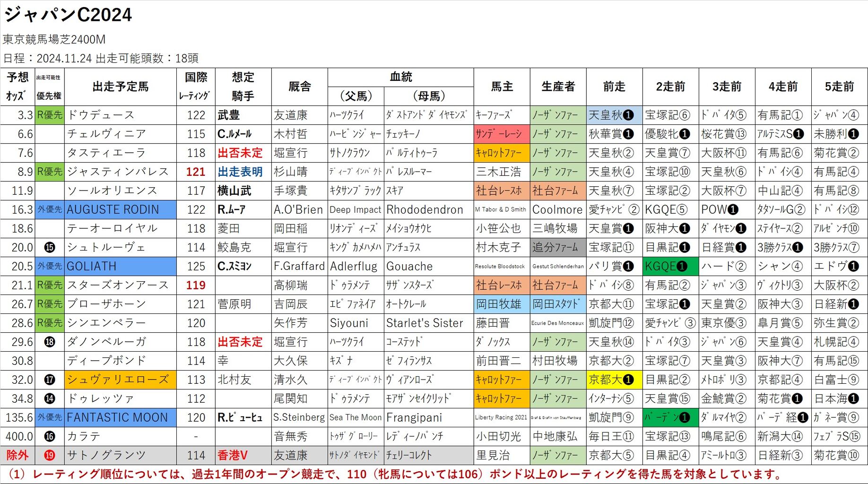The width and height of the screenshot is (868, 484).
Task: Select the '血統' header cell
Action: [x=401, y=77]
